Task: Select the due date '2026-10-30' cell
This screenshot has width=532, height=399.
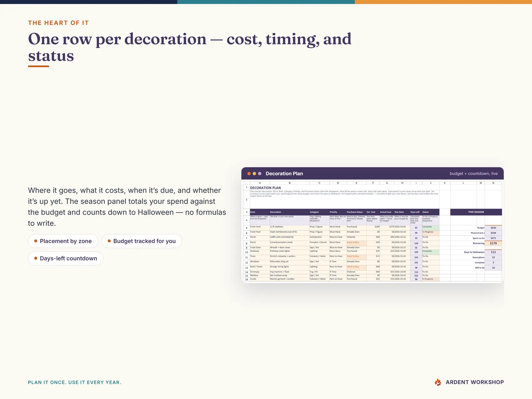Action: [402, 272]
